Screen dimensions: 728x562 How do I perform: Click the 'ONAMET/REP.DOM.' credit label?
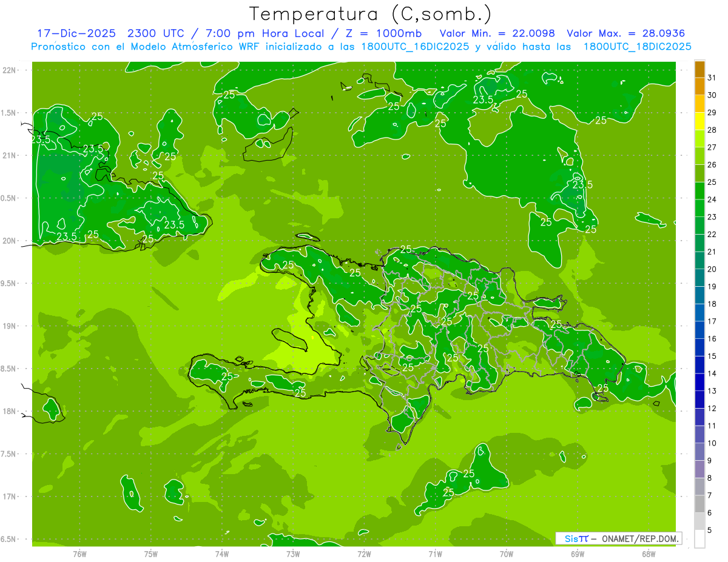click(x=640, y=538)
